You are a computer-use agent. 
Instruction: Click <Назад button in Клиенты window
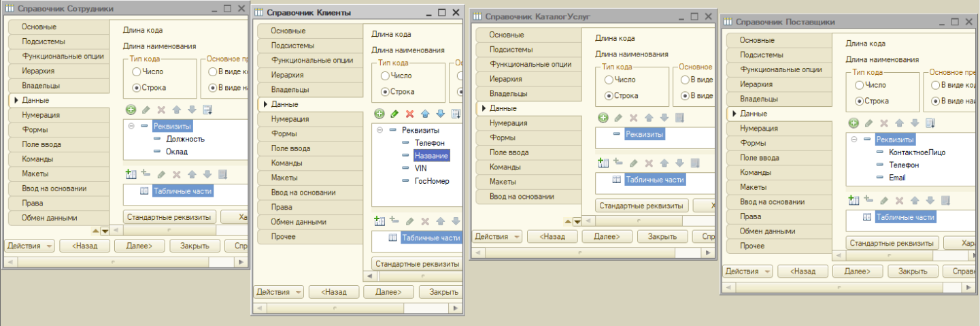point(333,292)
